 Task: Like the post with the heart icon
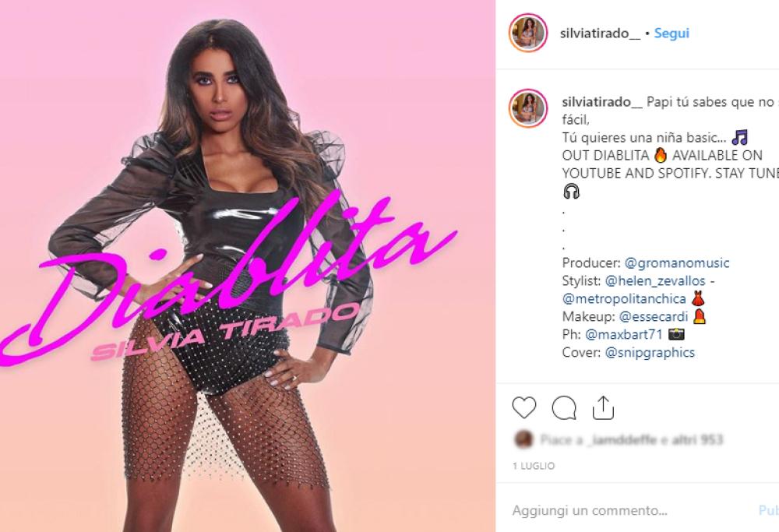pos(524,408)
